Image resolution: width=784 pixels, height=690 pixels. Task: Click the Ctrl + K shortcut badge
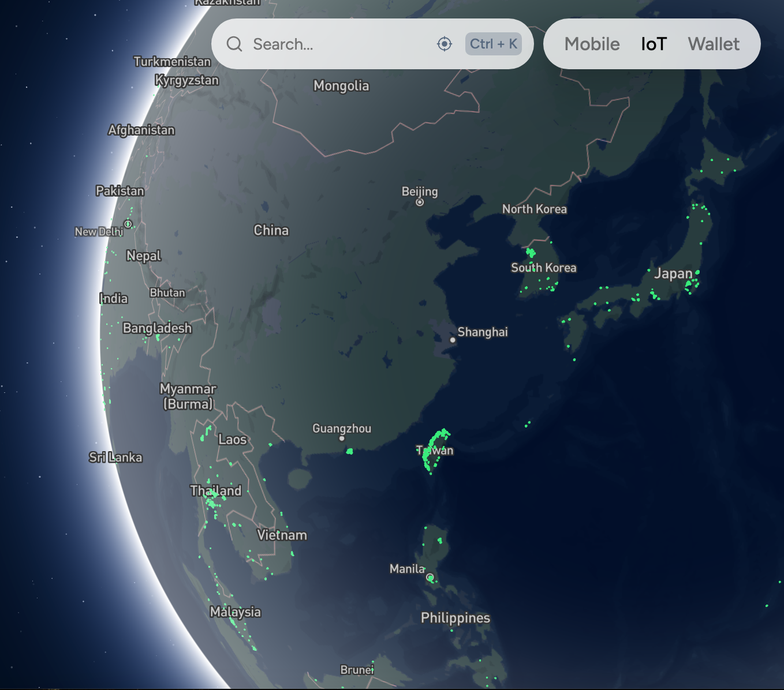point(494,44)
